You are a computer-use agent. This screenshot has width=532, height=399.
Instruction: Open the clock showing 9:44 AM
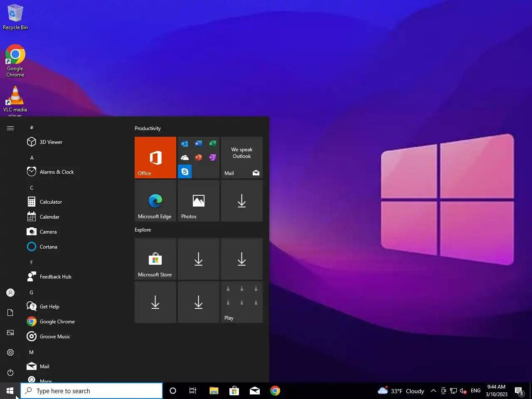tap(496, 391)
